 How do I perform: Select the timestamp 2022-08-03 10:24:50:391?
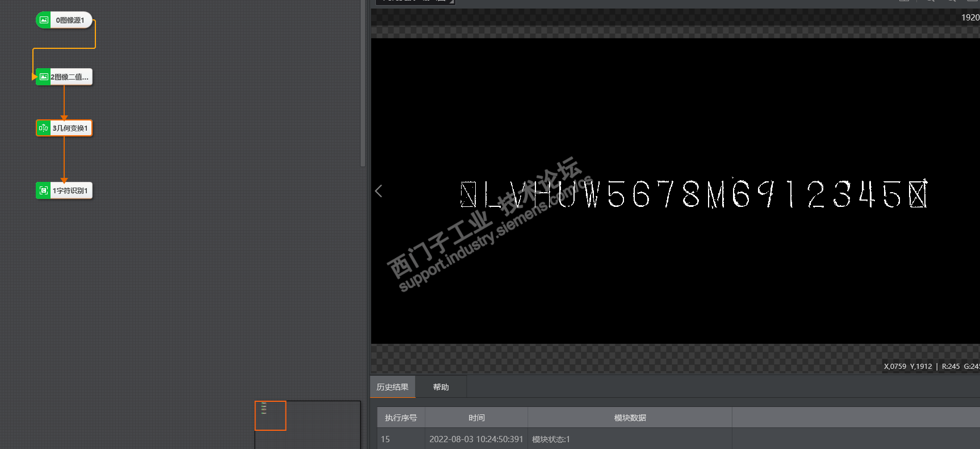point(476,439)
